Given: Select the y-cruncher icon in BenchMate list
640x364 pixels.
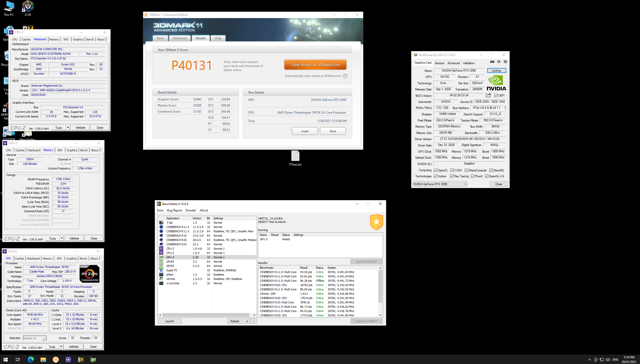Looking at the screenshot, I should [x=161, y=283].
